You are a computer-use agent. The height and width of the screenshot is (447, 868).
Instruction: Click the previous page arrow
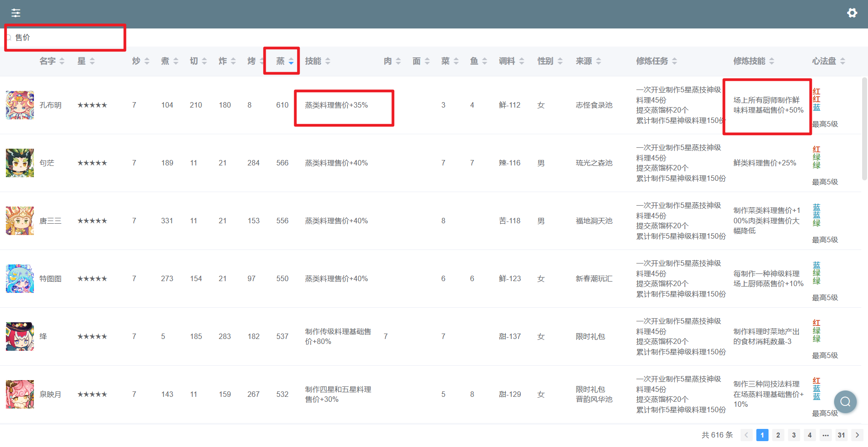pyautogui.click(x=746, y=435)
